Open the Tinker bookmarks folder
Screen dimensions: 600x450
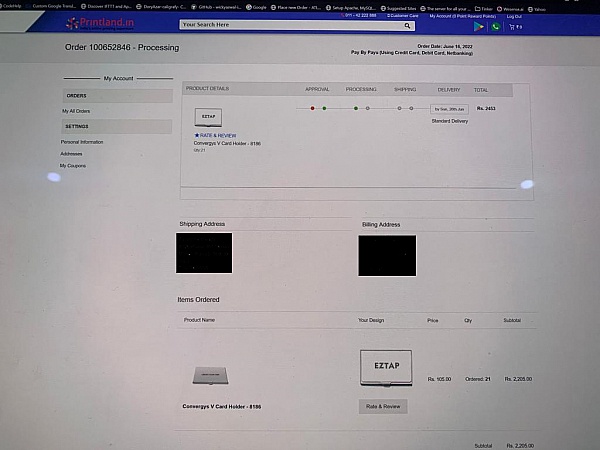(x=484, y=9)
